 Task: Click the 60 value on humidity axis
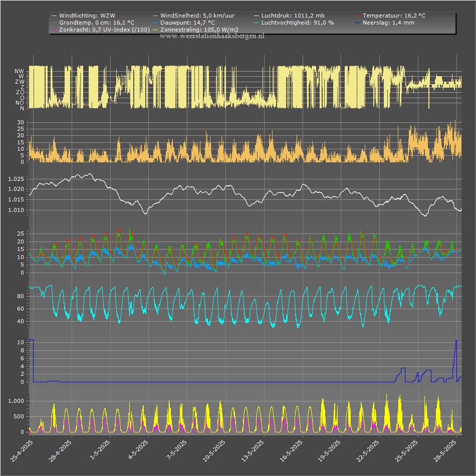pyautogui.click(x=21, y=309)
